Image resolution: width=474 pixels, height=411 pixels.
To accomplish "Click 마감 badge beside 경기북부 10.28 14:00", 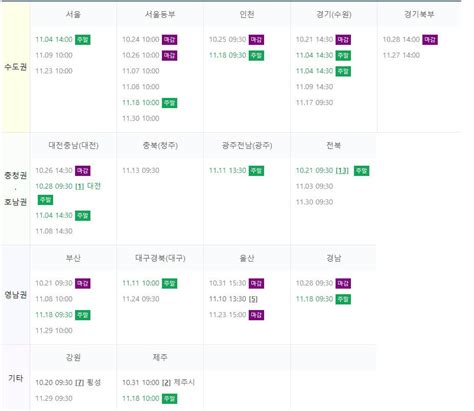I will 430,40.
